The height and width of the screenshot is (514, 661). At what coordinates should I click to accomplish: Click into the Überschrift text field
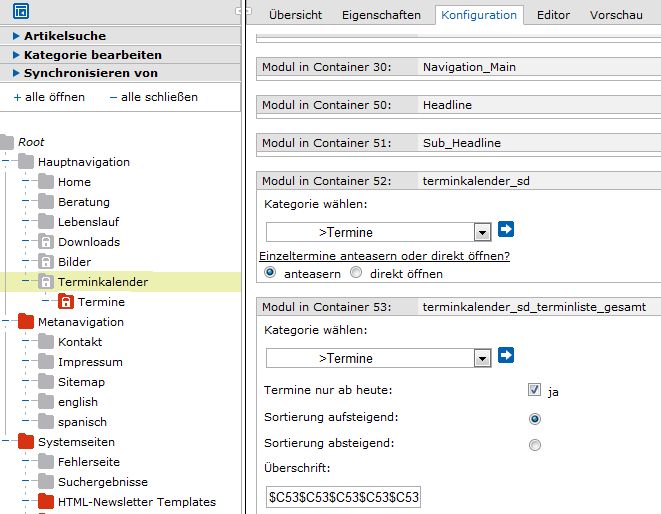(x=343, y=497)
